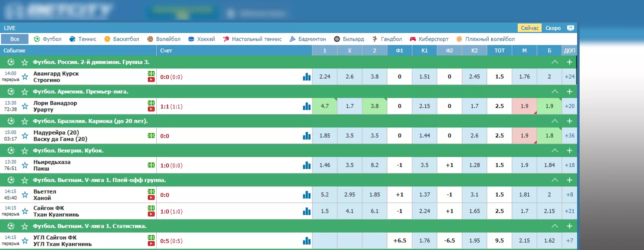Select over odds 1.62 for УГЛ Сайгон
This screenshot has width=644, height=250.
coord(550,241)
